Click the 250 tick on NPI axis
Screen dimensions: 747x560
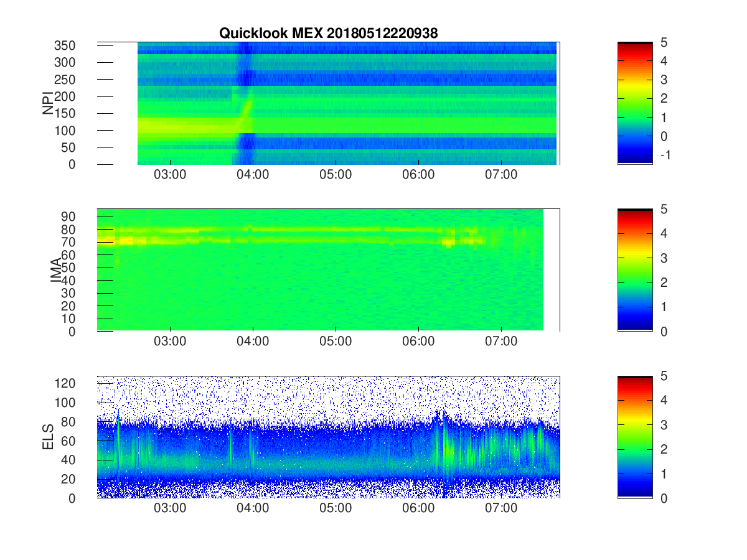(65, 80)
